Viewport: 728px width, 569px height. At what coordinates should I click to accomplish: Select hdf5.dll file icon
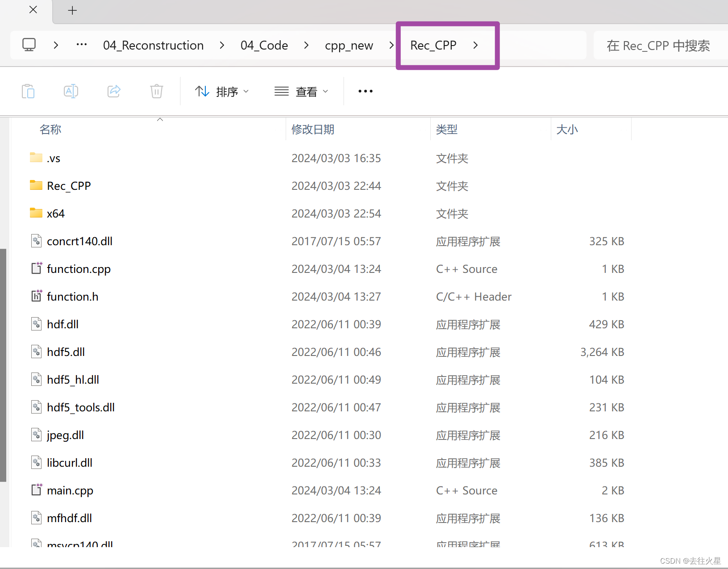pos(37,351)
